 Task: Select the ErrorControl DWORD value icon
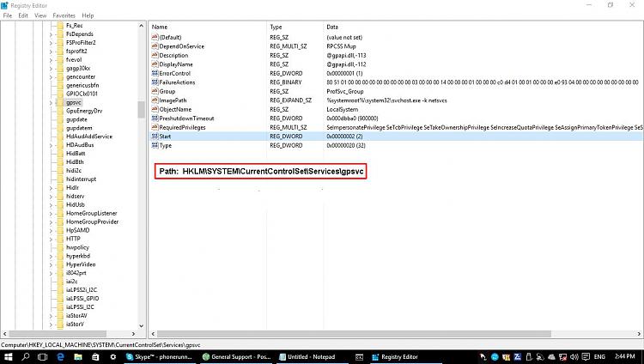[155, 73]
